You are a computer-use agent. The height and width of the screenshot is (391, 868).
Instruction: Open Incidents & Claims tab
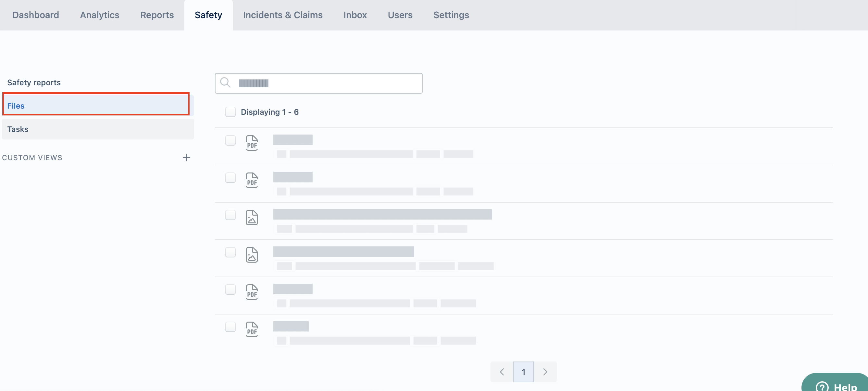(282, 15)
